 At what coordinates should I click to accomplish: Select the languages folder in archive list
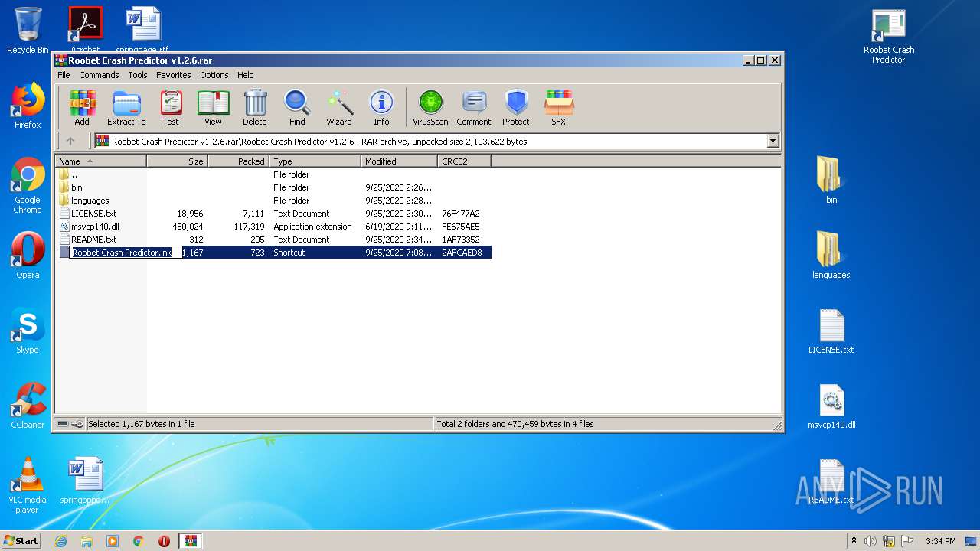point(273,201)
